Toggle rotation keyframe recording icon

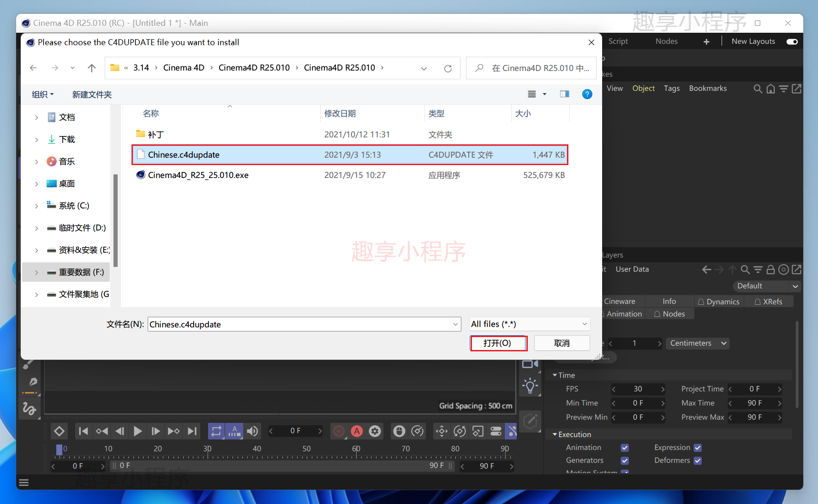pos(460,432)
